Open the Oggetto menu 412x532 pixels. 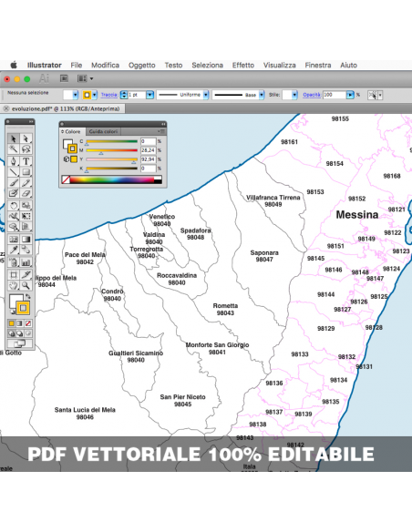142,66
